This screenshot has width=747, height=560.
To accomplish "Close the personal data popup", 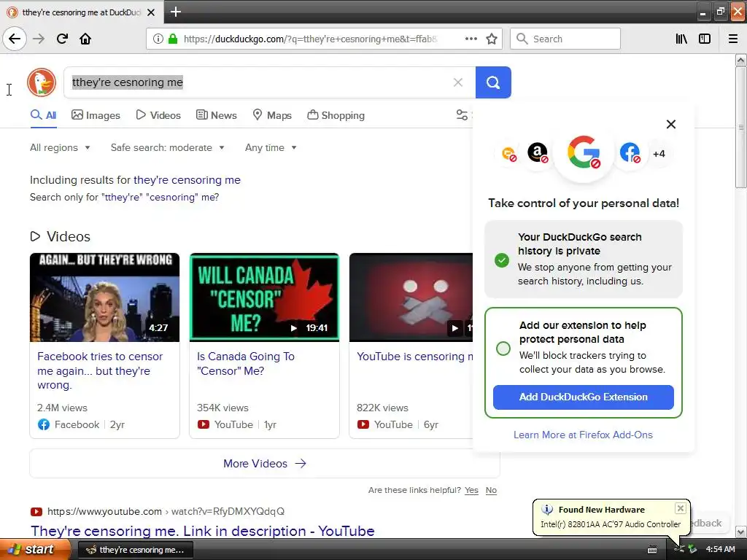I will (x=671, y=124).
